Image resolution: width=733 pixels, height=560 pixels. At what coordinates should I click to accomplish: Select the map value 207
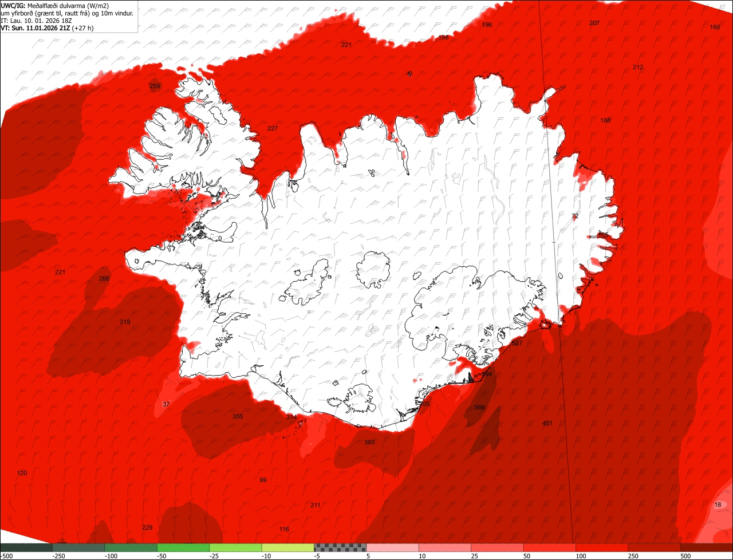594,23
